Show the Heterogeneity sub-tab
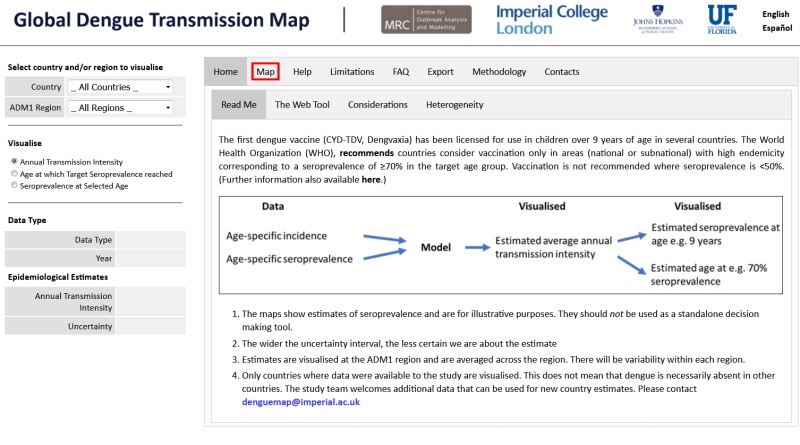Viewport: 800px width, 445px height. pos(454,104)
